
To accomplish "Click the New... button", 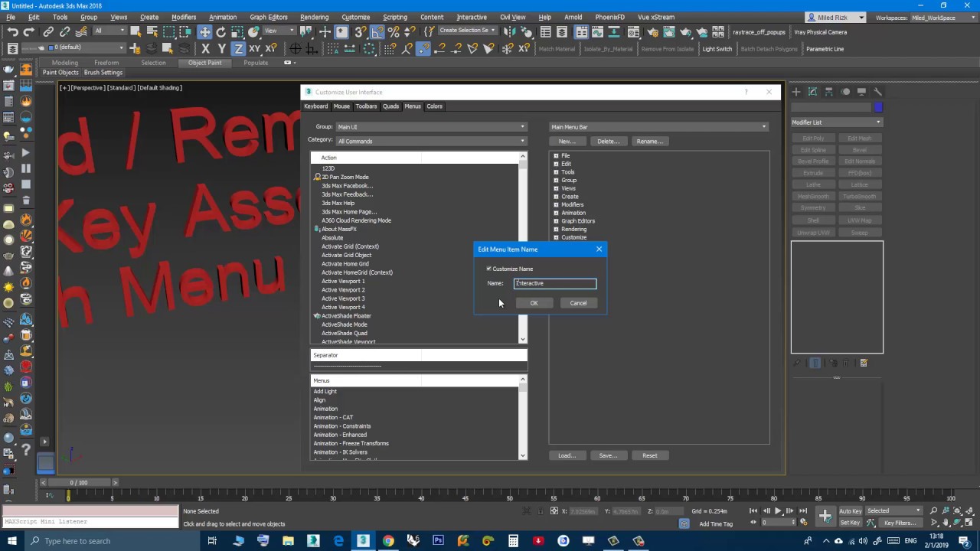I will coord(567,142).
